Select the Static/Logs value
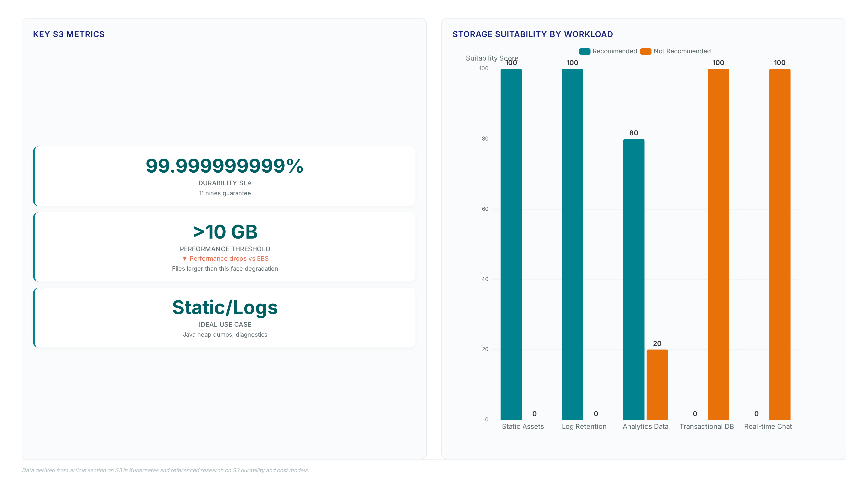The image size is (868, 488). point(225,307)
